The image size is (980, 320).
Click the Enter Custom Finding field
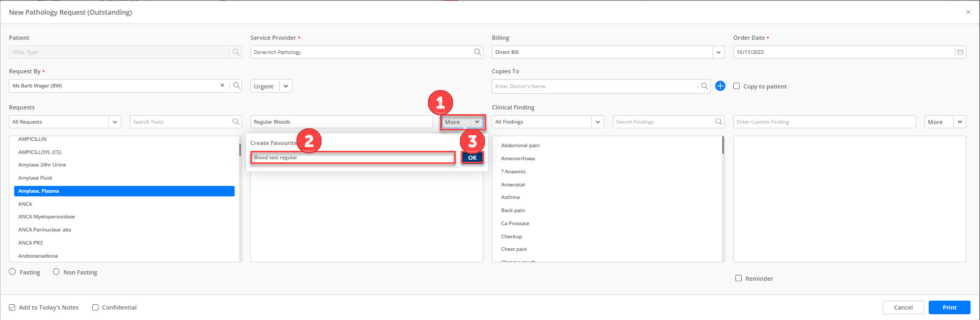824,122
